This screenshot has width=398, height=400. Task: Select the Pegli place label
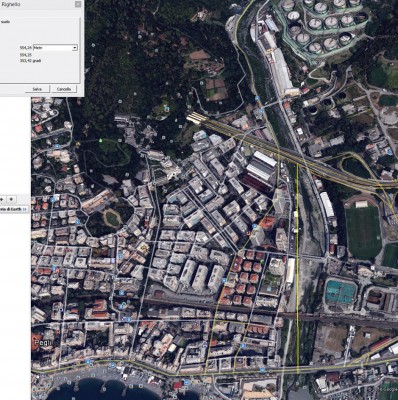point(42,342)
